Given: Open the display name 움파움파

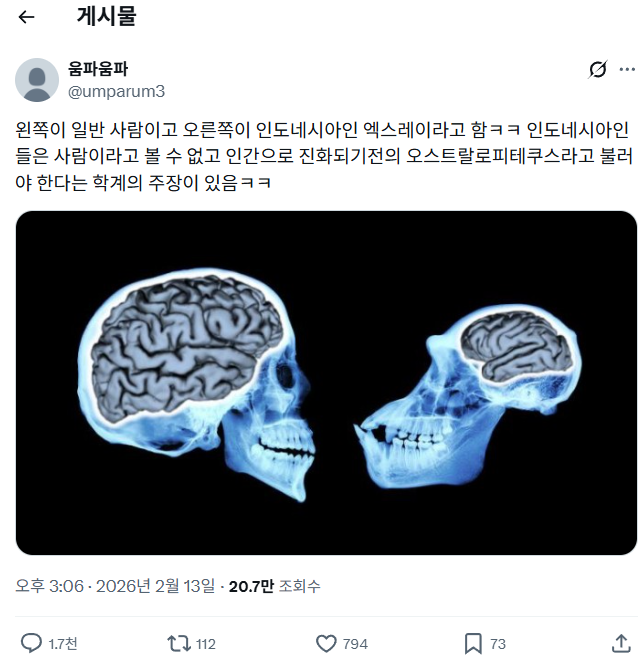Looking at the screenshot, I should click(x=98, y=68).
